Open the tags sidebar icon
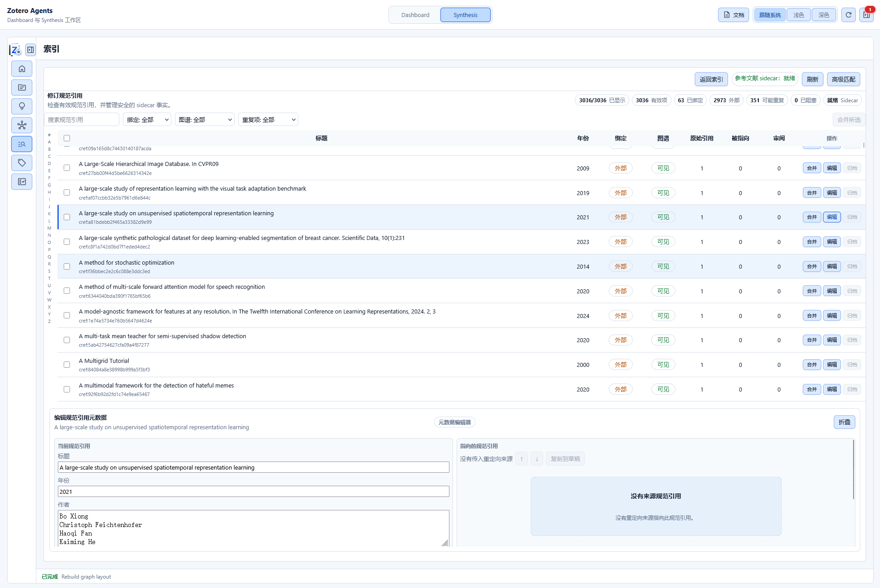The height and width of the screenshot is (588, 880). click(x=22, y=163)
